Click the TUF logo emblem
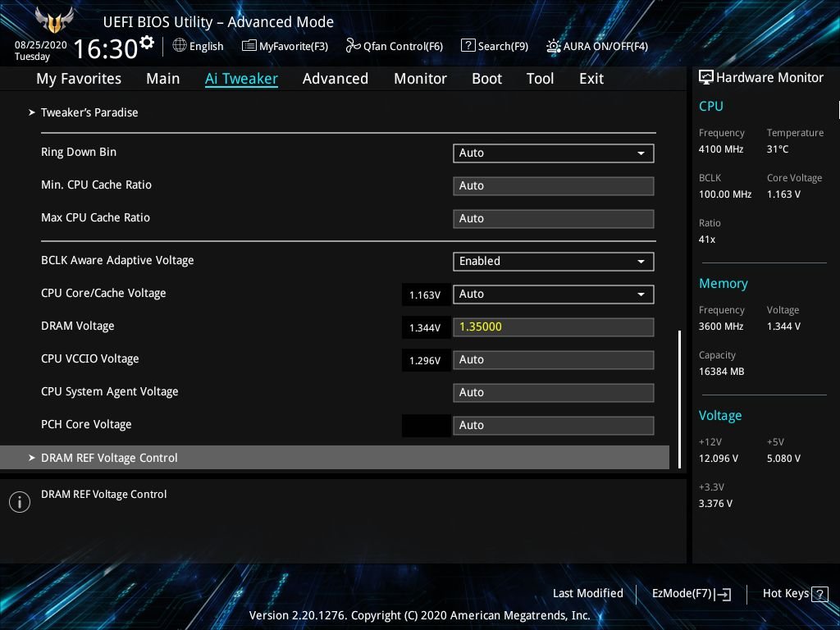 point(53,21)
